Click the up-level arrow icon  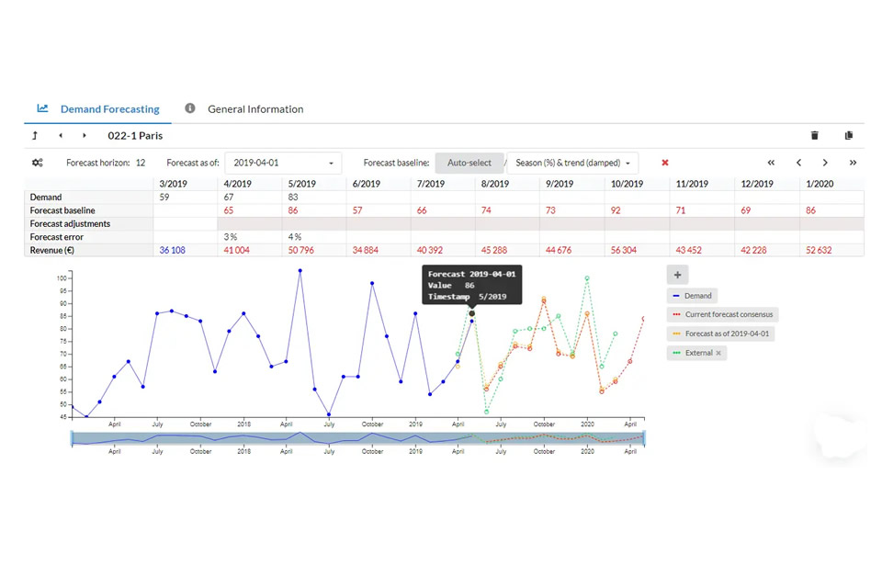[x=35, y=136]
